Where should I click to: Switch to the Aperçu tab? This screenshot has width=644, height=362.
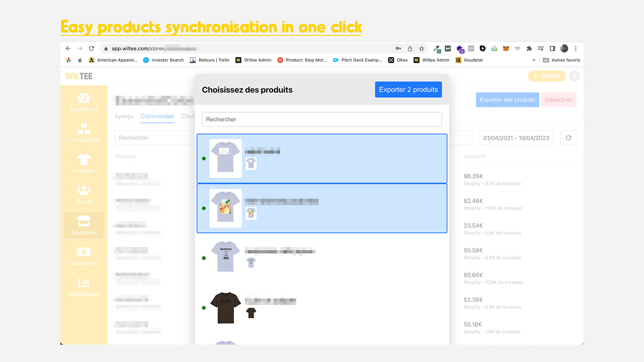point(124,116)
